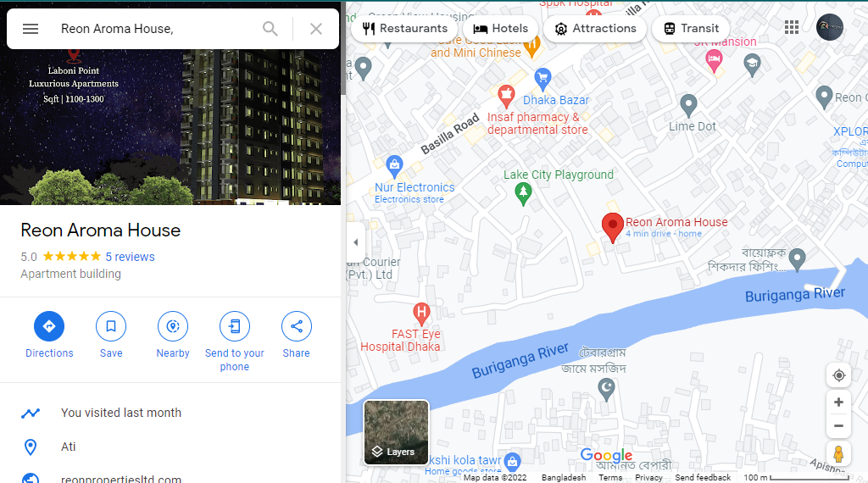Open the reonpropertiesltd.com website link
This screenshot has width=868, height=483.
[120, 479]
